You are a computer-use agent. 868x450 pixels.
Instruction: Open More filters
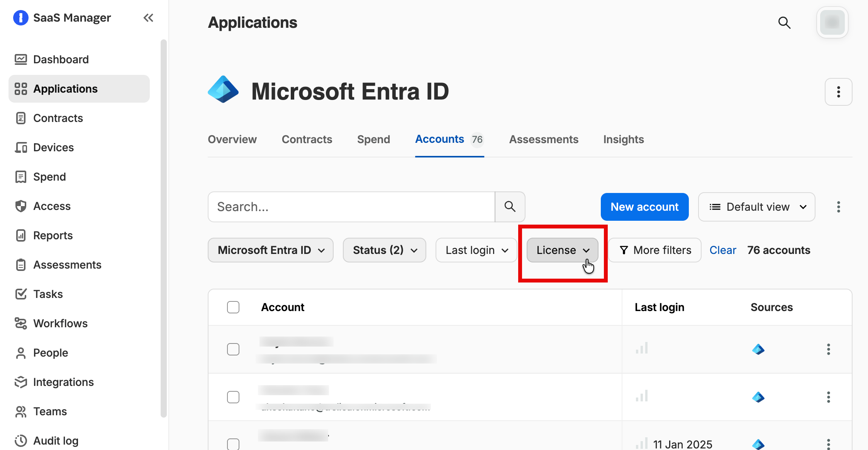point(655,250)
